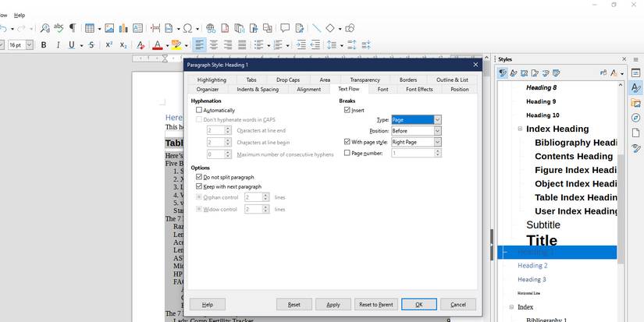Apply yellow highlighting color
This screenshot has height=322, width=644.
coord(176,45)
